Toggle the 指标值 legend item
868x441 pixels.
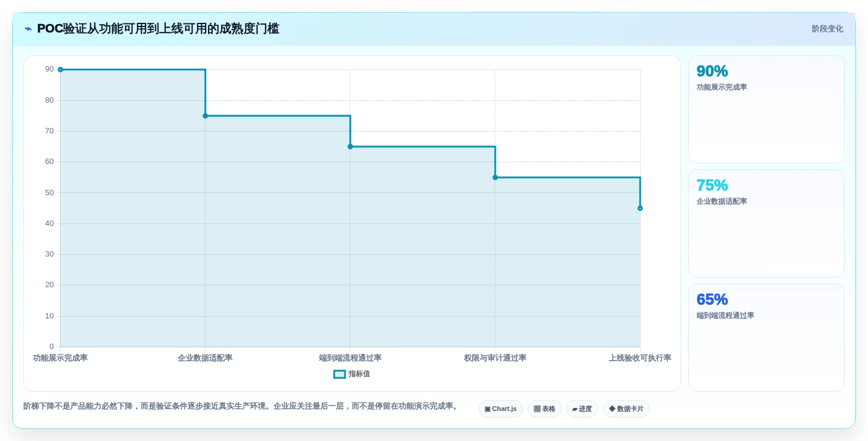pyautogui.click(x=352, y=374)
